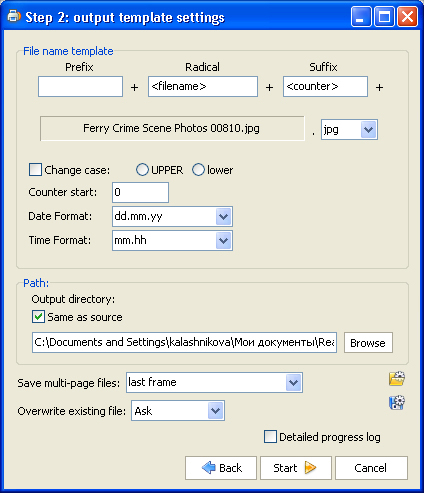The image size is (424, 493).
Task: Open the Overwrite existing file dropdown
Action: [x=215, y=411]
